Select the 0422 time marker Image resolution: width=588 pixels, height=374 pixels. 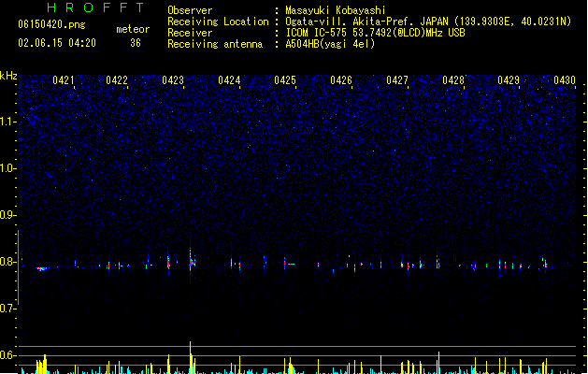pyautogui.click(x=117, y=80)
